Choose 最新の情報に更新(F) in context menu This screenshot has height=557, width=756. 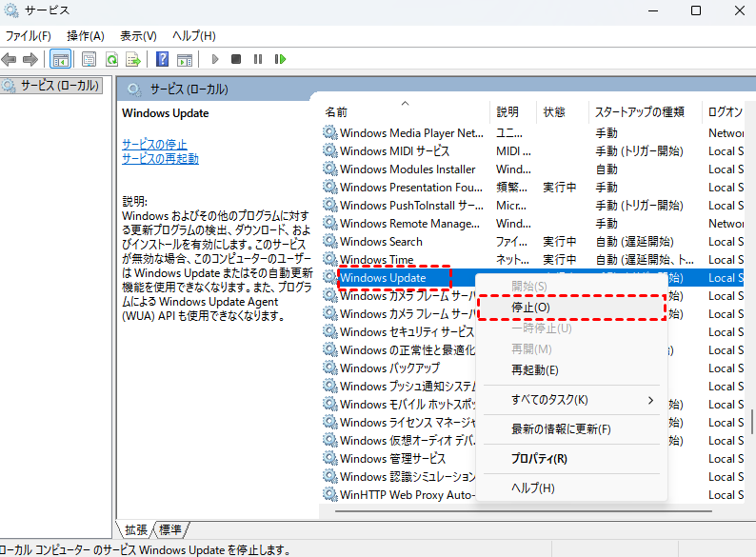point(572,429)
